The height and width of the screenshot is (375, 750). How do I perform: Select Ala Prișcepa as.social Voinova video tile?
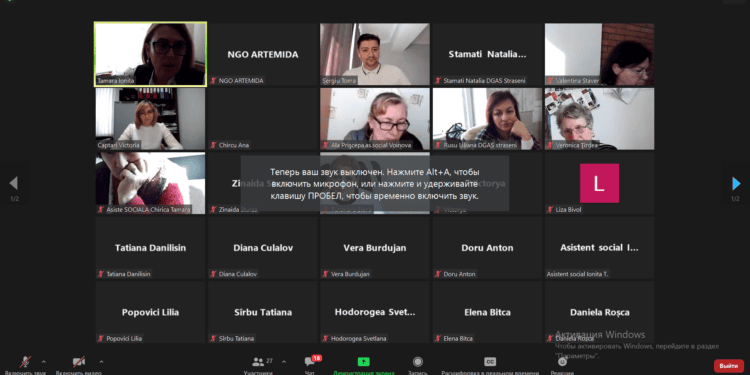coord(375,119)
